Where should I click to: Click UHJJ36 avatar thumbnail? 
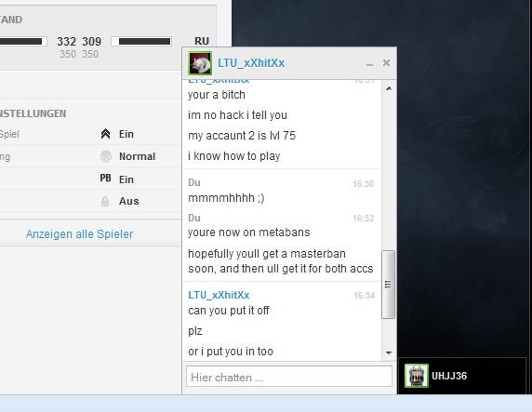pos(417,376)
